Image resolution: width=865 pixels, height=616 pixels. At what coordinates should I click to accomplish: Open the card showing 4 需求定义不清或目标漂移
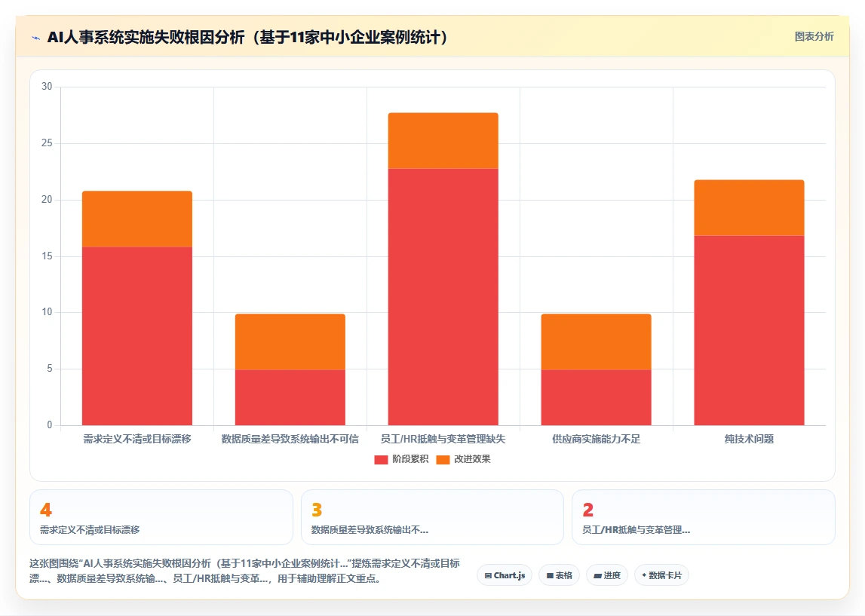click(x=161, y=517)
